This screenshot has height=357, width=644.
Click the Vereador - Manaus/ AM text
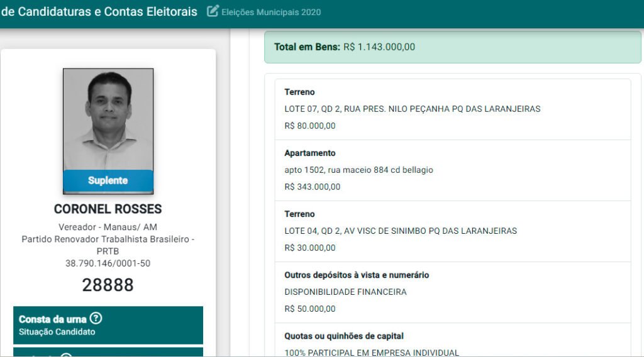click(108, 227)
